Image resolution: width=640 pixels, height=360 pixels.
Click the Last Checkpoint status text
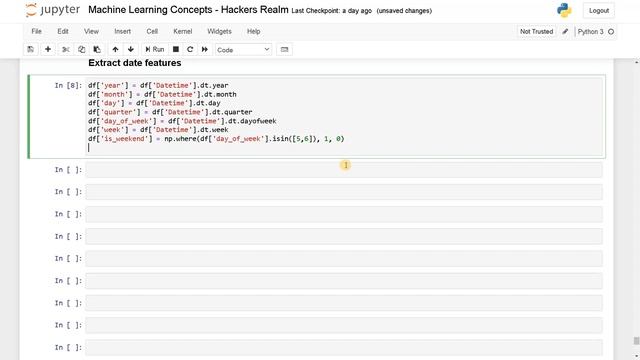tap(331, 11)
